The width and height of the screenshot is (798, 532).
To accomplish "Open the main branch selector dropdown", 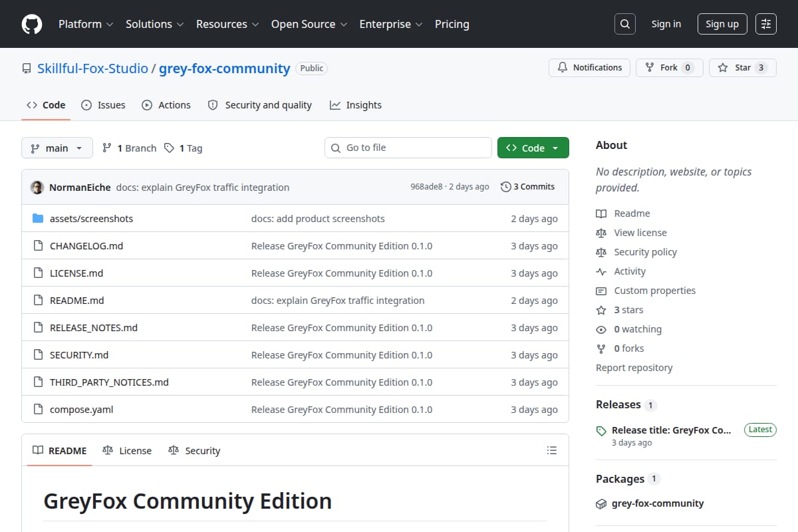I will tap(57, 148).
